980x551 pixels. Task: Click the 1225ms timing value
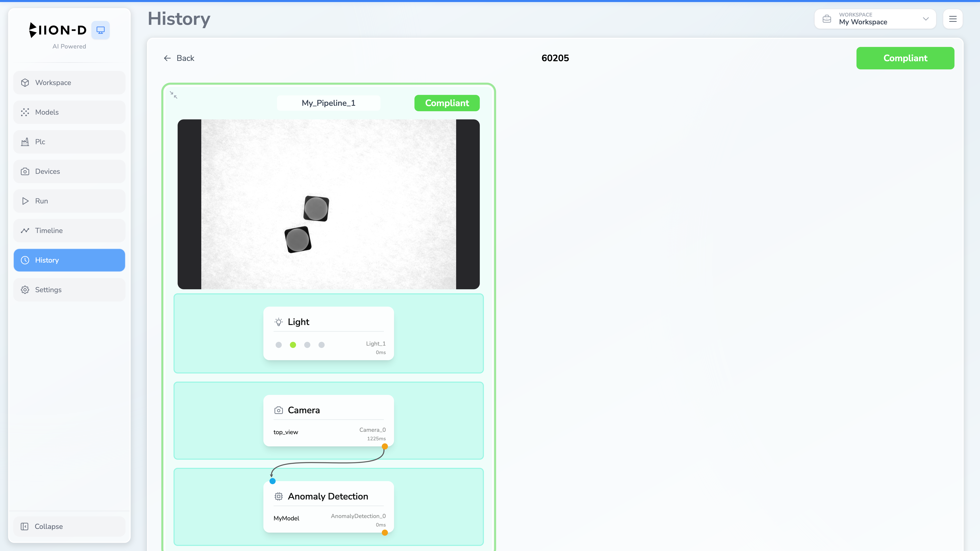tap(376, 439)
